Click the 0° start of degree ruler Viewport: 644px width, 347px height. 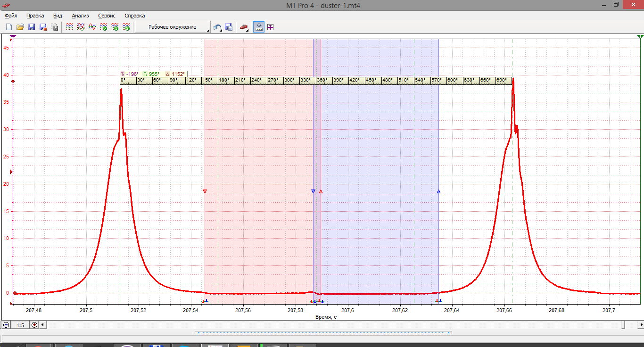(123, 80)
